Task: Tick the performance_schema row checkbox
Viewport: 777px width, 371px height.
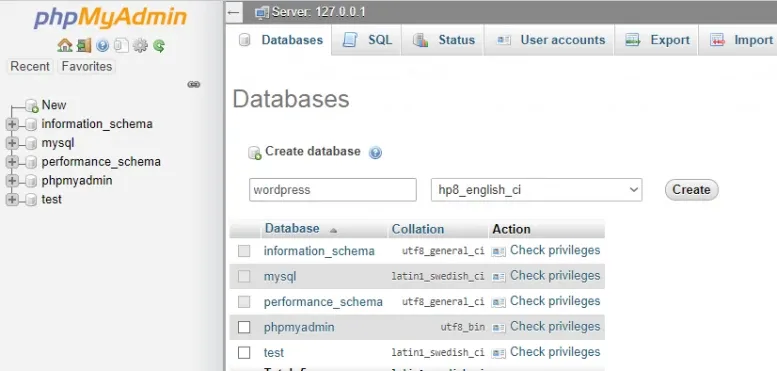Action: coord(244,302)
